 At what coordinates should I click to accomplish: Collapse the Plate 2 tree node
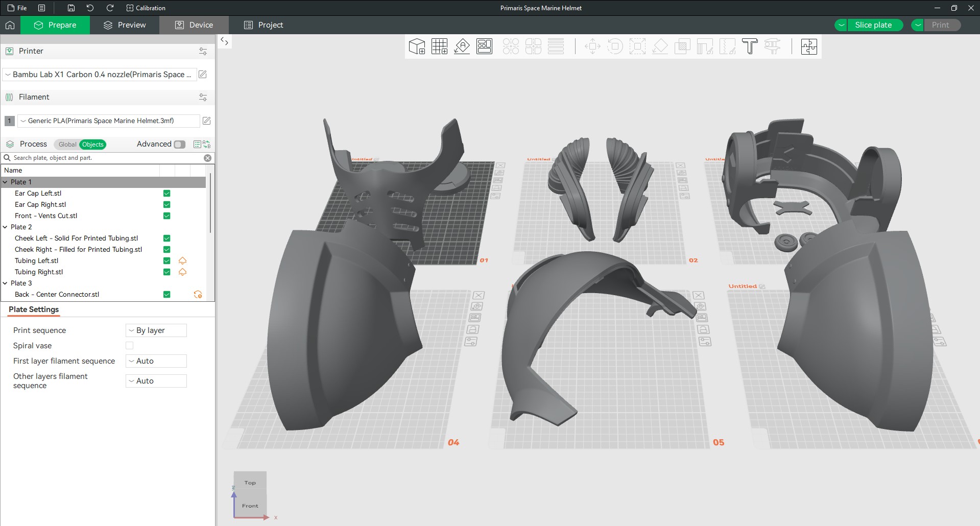pos(6,227)
